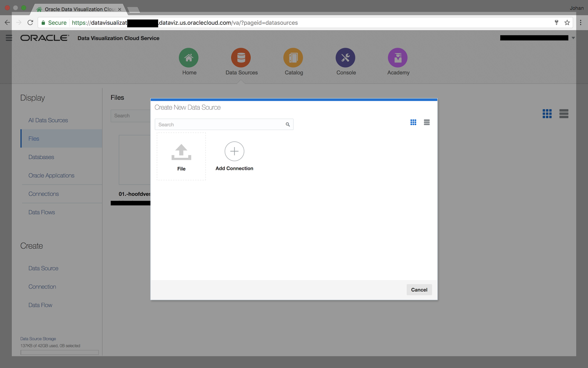Switch dialog to grid view
This screenshot has width=588, height=368.
[x=413, y=122]
